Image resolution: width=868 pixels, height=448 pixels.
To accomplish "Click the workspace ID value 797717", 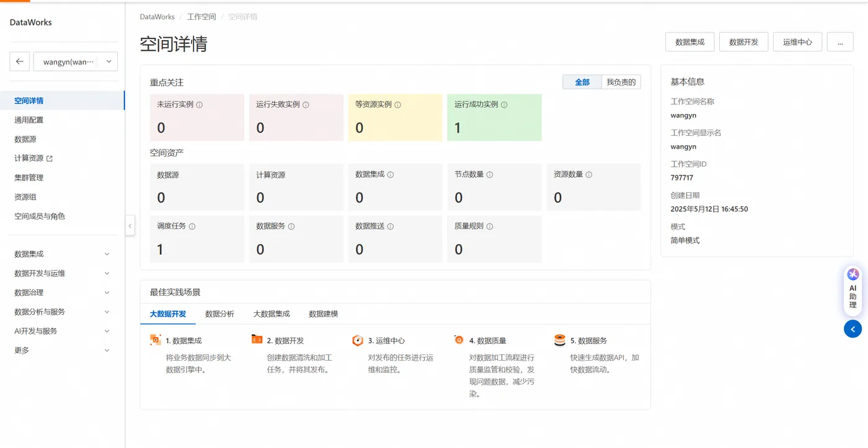I will coord(682,178).
